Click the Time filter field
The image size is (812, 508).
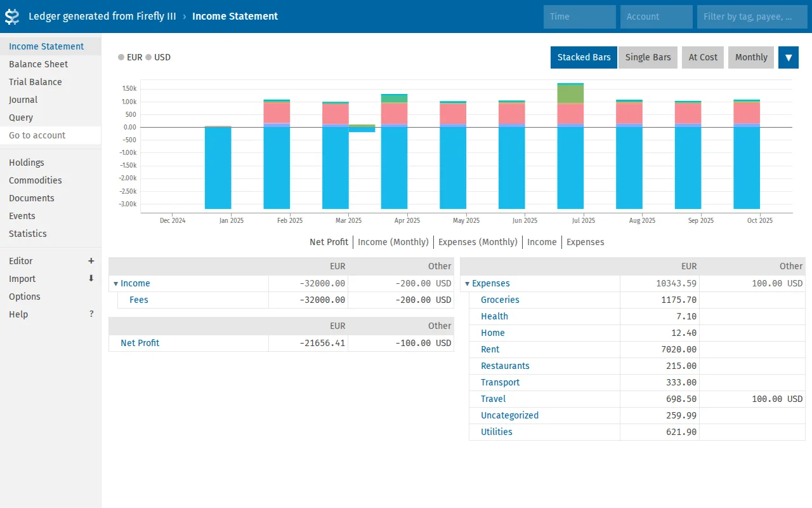[x=580, y=17]
